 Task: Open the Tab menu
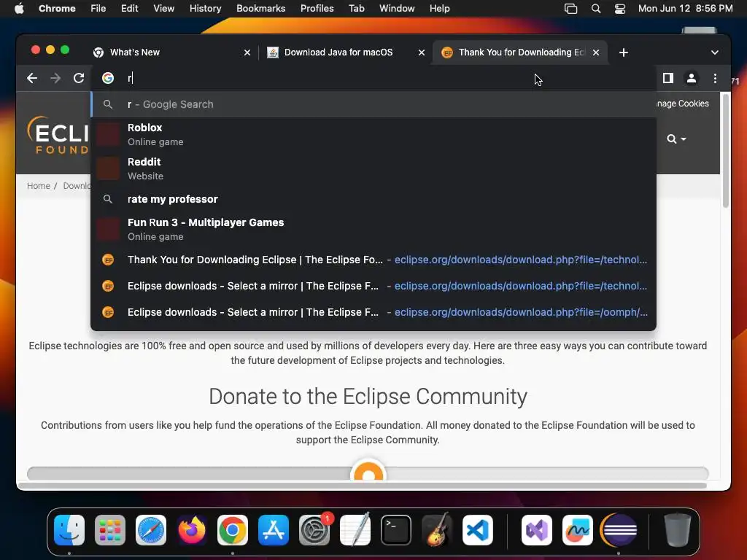click(356, 8)
